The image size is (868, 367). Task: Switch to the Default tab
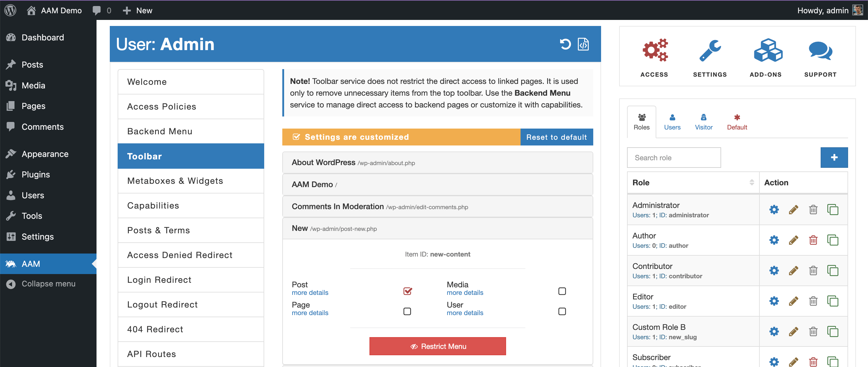(x=737, y=122)
